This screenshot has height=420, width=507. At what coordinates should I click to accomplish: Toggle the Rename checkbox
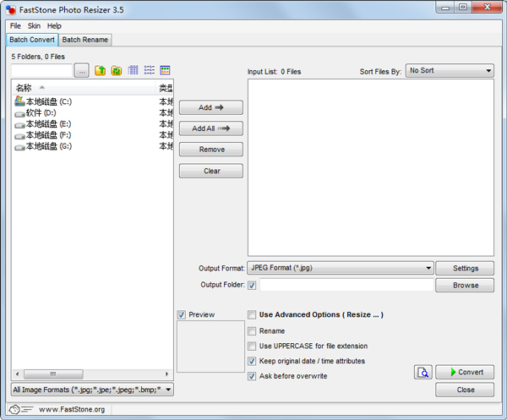coord(252,331)
